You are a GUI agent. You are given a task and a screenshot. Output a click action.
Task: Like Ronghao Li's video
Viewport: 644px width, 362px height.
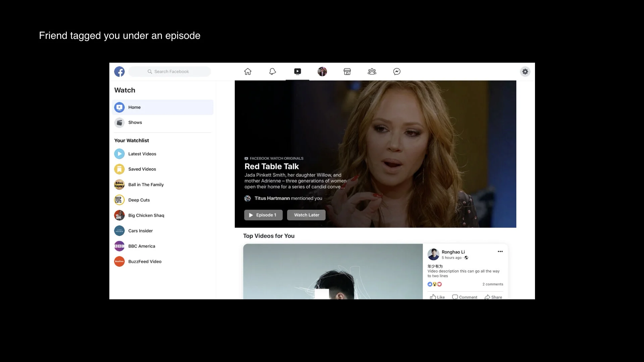[437, 297]
